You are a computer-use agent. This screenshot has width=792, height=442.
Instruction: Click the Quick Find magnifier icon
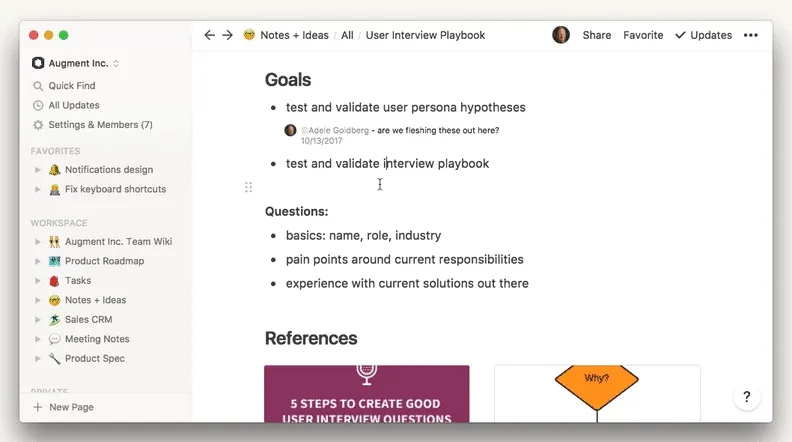pyautogui.click(x=38, y=86)
